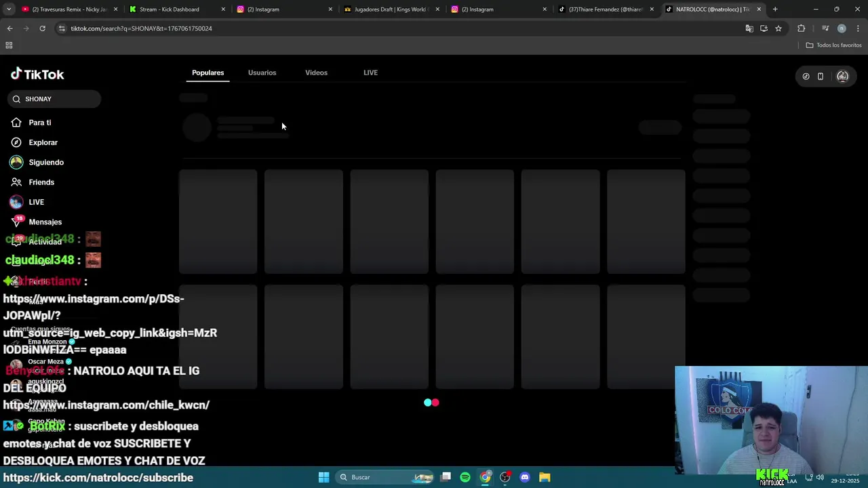Click the TikTok logo in the sidebar
Viewport: 868px width, 488px height.
pyautogui.click(x=37, y=74)
